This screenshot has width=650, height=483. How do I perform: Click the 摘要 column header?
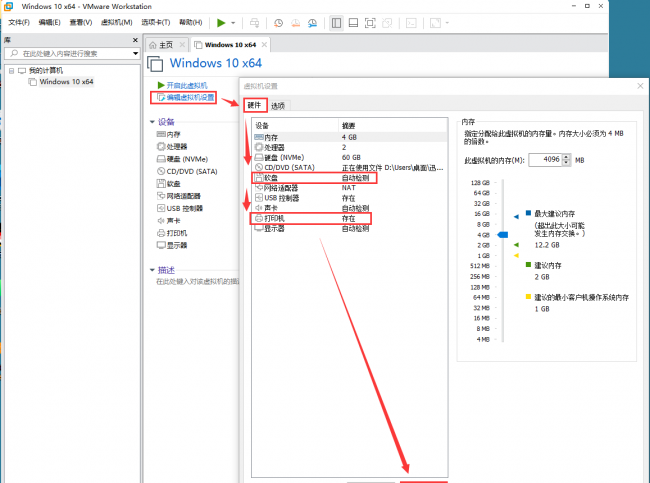tap(393, 126)
